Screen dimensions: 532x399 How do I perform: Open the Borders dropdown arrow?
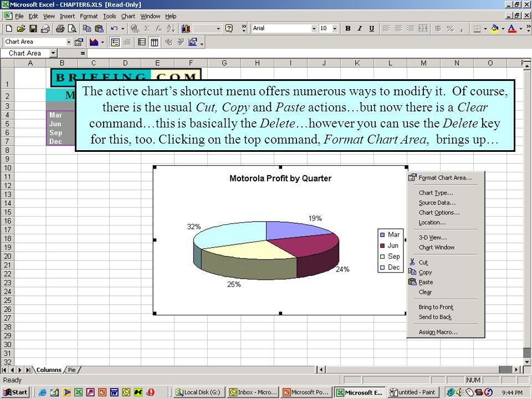click(x=485, y=28)
